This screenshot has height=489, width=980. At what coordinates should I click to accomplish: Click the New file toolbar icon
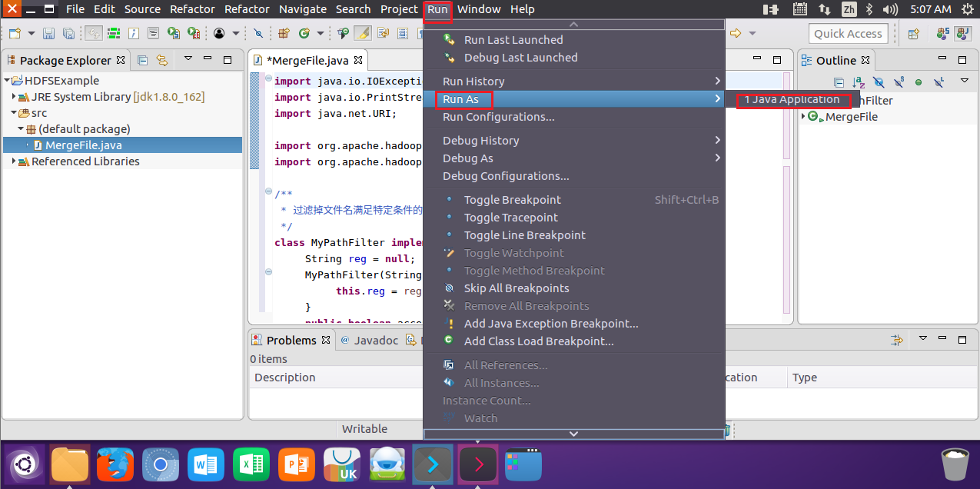[x=15, y=33]
